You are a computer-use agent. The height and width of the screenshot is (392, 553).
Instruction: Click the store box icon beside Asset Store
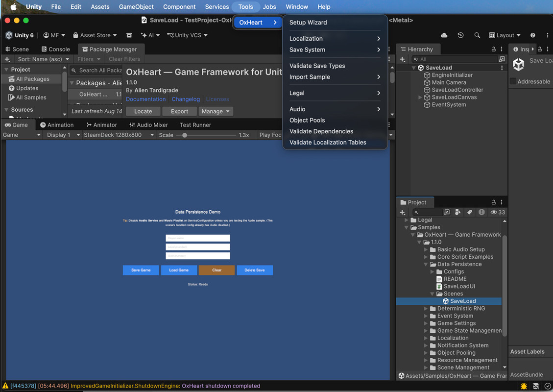click(129, 35)
